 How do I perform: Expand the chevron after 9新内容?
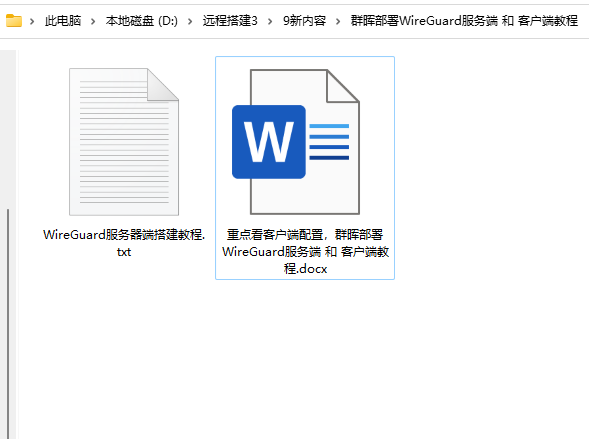pyautogui.click(x=338, y=21)
